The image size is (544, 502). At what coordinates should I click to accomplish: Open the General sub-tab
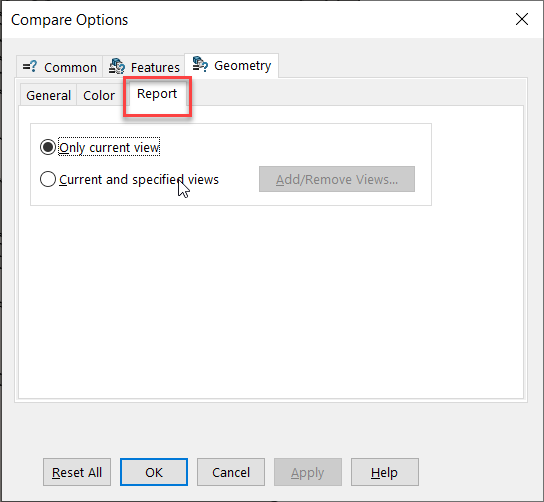(x=48, y=95)
